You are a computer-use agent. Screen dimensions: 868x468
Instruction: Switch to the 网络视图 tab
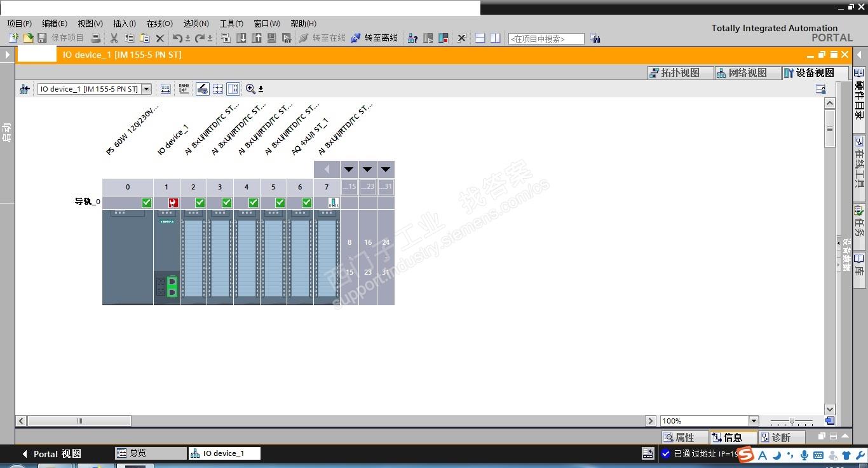tap(748, 73)
